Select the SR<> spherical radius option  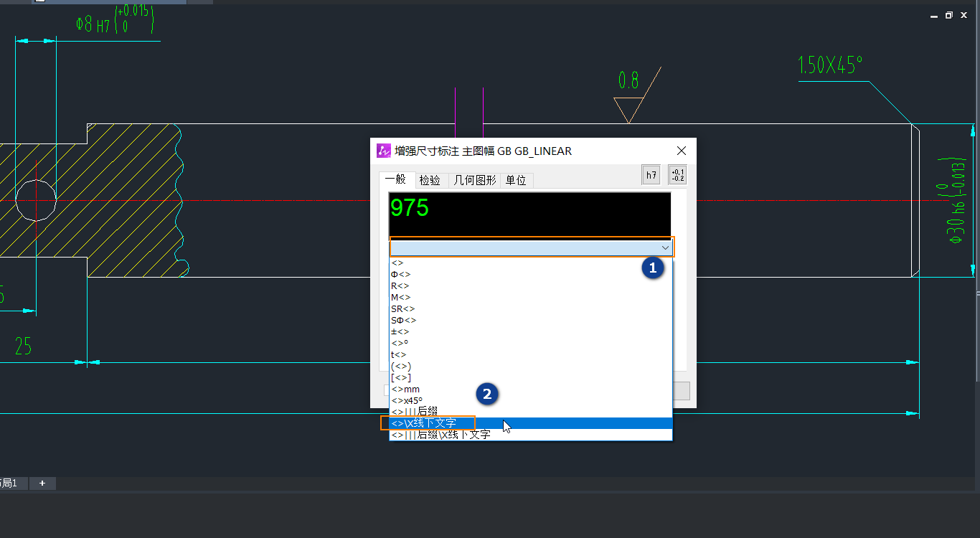[531, 308]
